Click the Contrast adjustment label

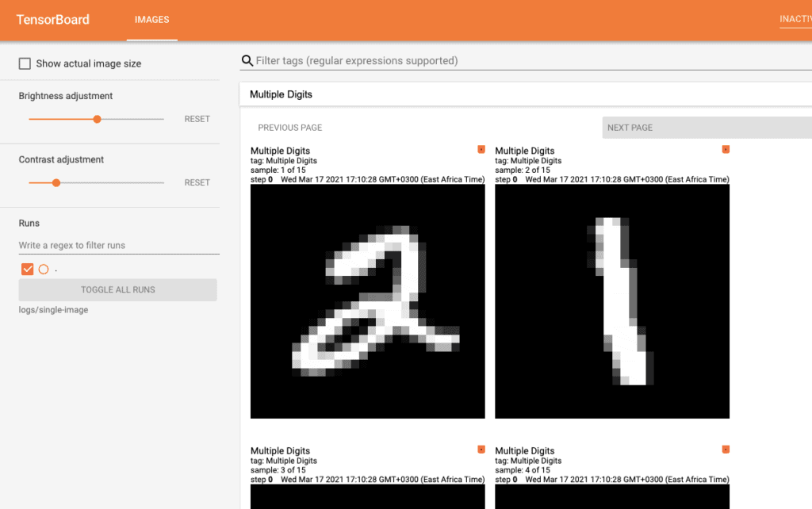(61, 159)
